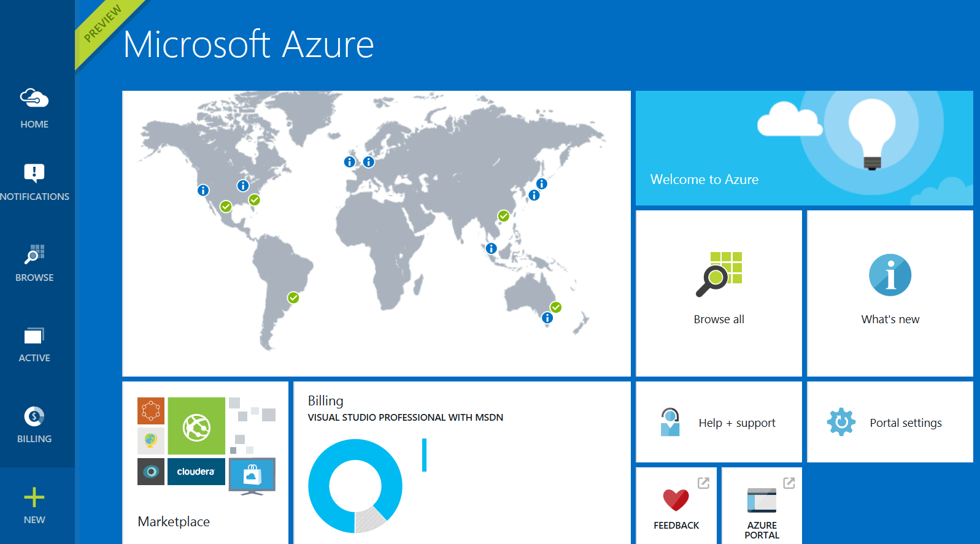This screenshot has width=980, height=544.
Task: Click the Feedback heart icon
Action: 676,500
